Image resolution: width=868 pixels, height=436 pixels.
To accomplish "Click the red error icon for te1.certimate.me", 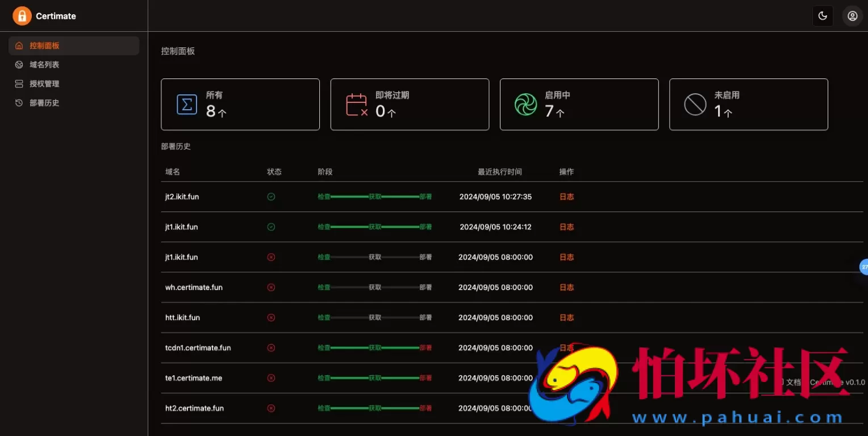I will coord(271,377).
